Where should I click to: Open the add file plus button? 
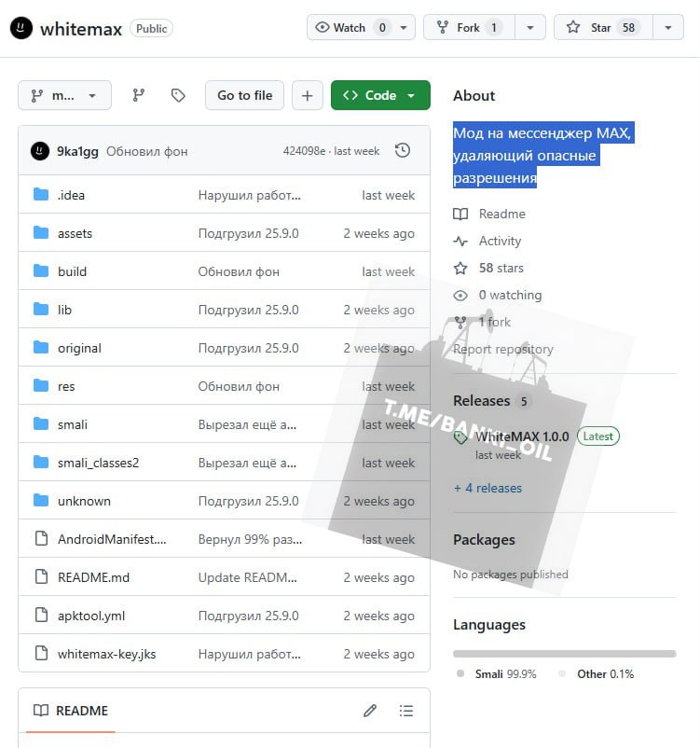[x=307, y=95]
